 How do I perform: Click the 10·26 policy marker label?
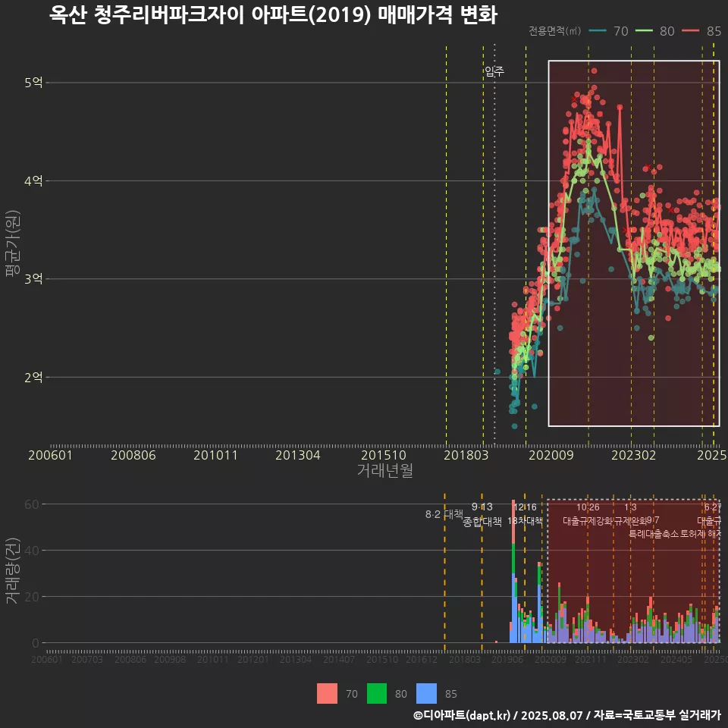(588, 507)
